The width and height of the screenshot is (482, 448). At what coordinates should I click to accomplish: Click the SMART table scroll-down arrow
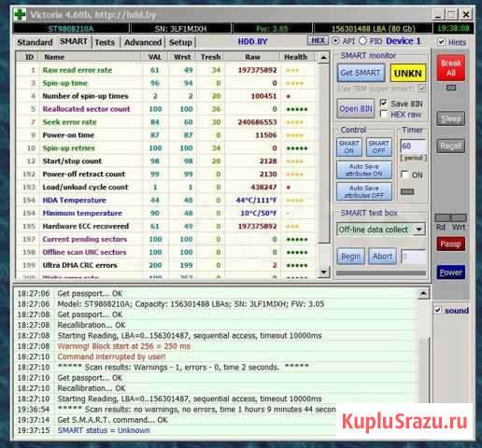323,273
